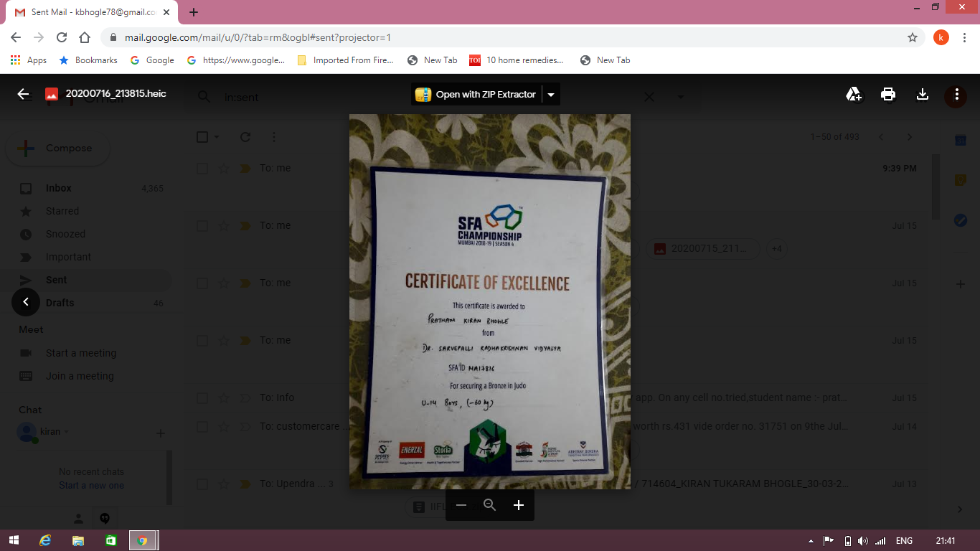
Task: Check the box for the To: customercare message
Action: pos(202,427)
